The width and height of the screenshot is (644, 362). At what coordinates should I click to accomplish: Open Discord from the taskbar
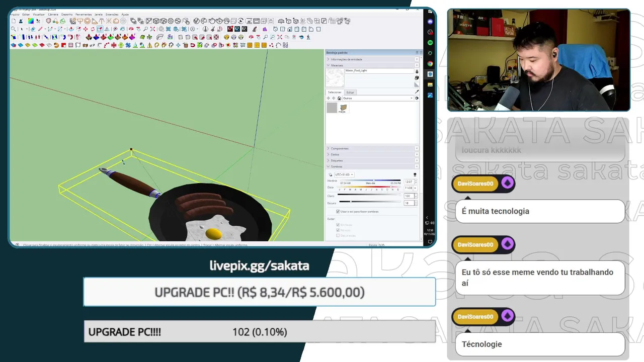tap(430, 22)
